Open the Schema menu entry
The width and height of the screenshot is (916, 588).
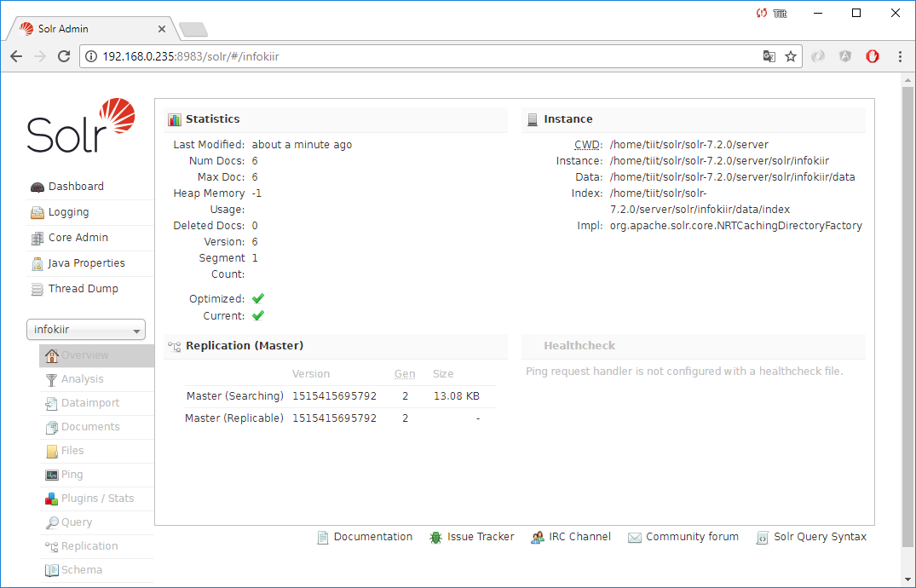[81, 570]
